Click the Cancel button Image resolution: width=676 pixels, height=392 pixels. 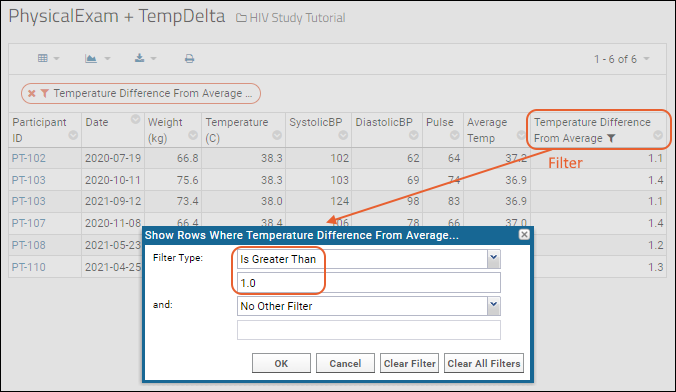[x=345, y=363]
